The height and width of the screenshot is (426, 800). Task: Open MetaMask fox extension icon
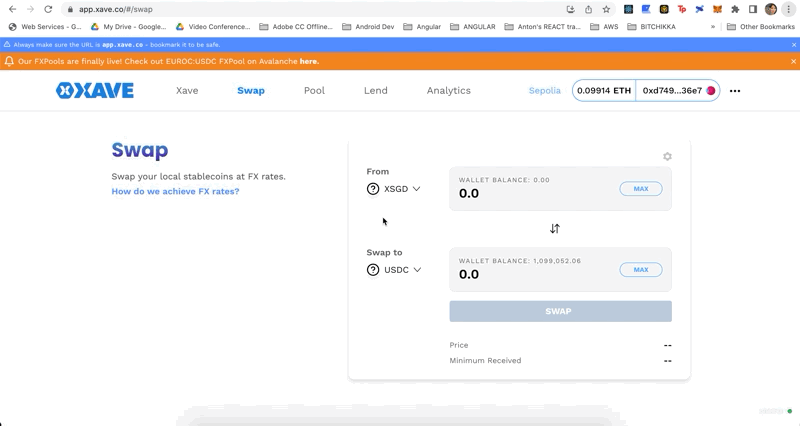[x=717, y=9]
